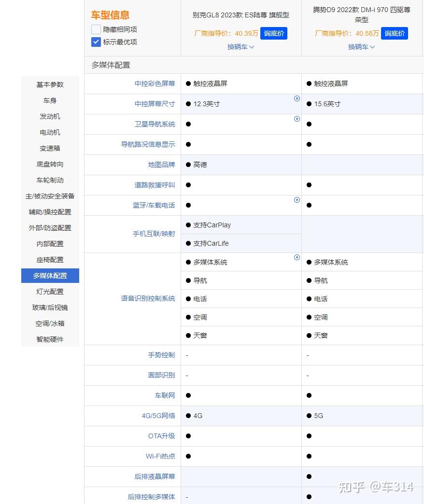424x504 pixels.
Task: Click the OTA升级 row label
Action: click(161, 436)
